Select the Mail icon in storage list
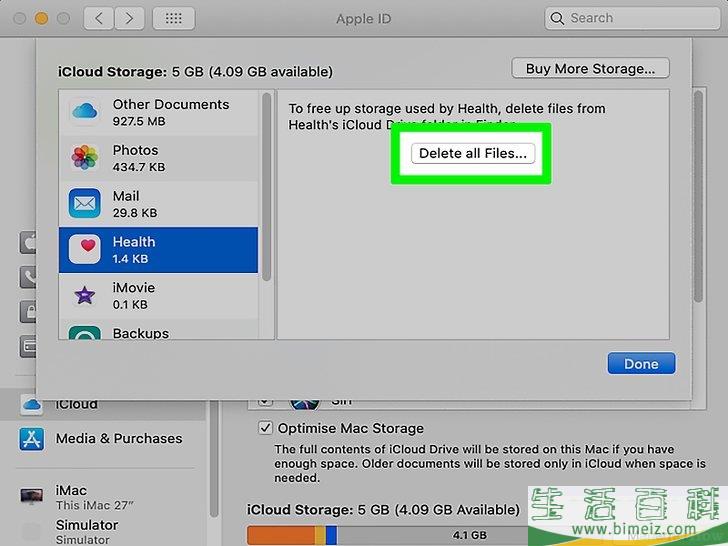Screen dimensions: 728x546 (84, 203)
